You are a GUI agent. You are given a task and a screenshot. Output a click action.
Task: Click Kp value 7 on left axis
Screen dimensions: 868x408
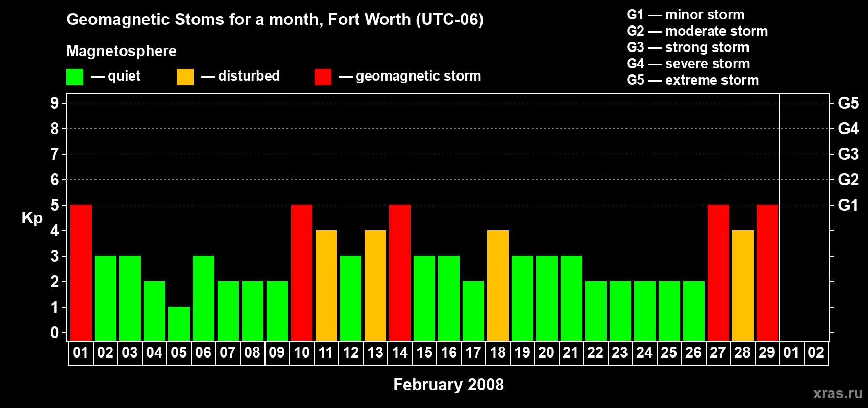55,154
